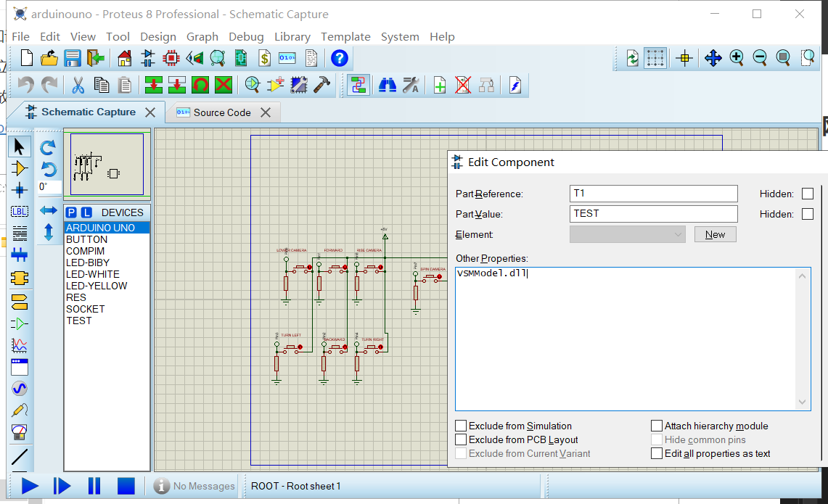Cut selection with the scissors icon
This screenshot has height=504, width=828.
[x=78, y=85]
